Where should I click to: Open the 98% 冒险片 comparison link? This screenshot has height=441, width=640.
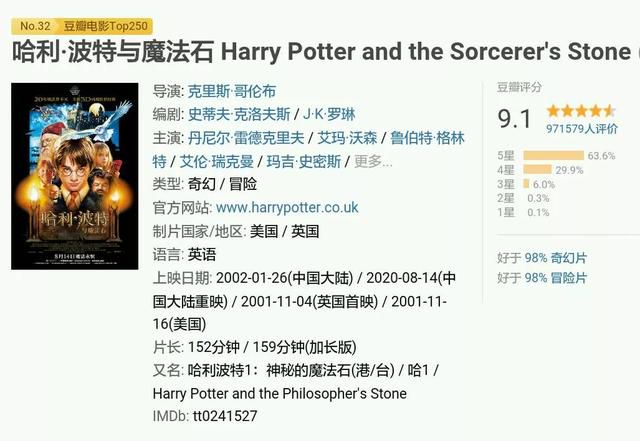point(556,278)
